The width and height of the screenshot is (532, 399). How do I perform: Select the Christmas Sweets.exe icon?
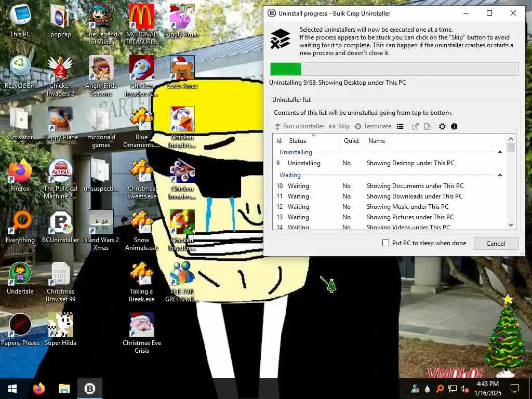point(141,179)
